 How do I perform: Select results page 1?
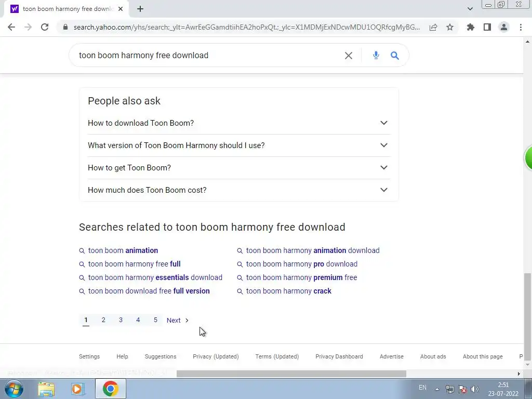(86, 320)
